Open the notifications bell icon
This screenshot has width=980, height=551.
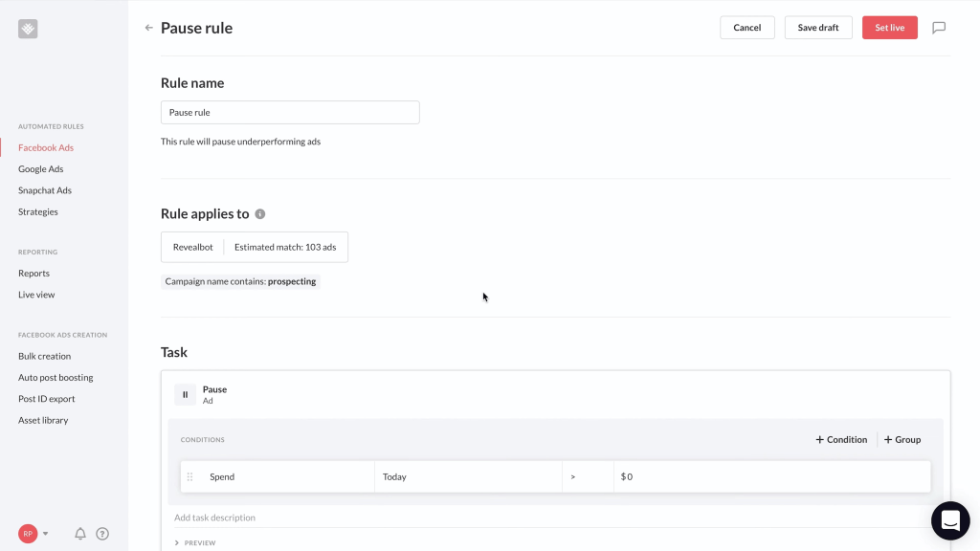tap(80, 534)
